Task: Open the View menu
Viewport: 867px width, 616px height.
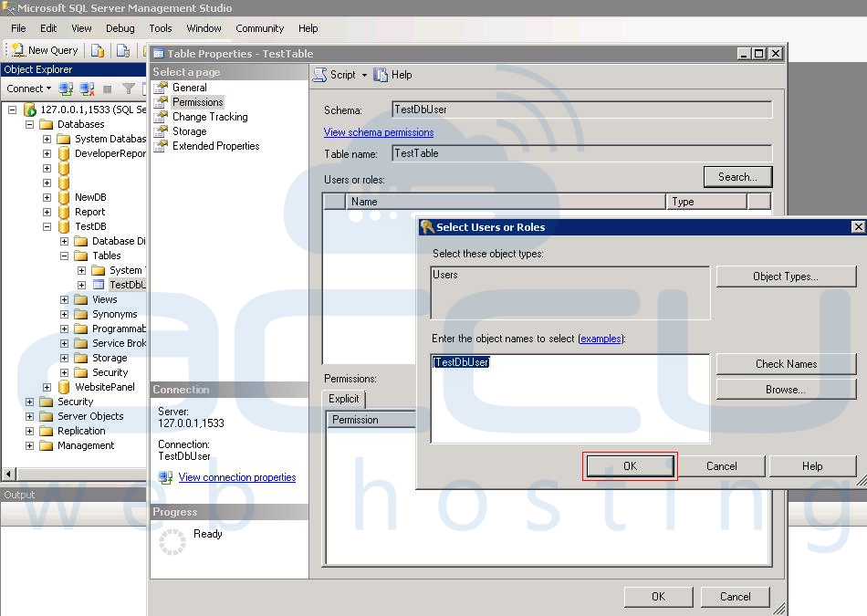Action: [x=81, y=28]
